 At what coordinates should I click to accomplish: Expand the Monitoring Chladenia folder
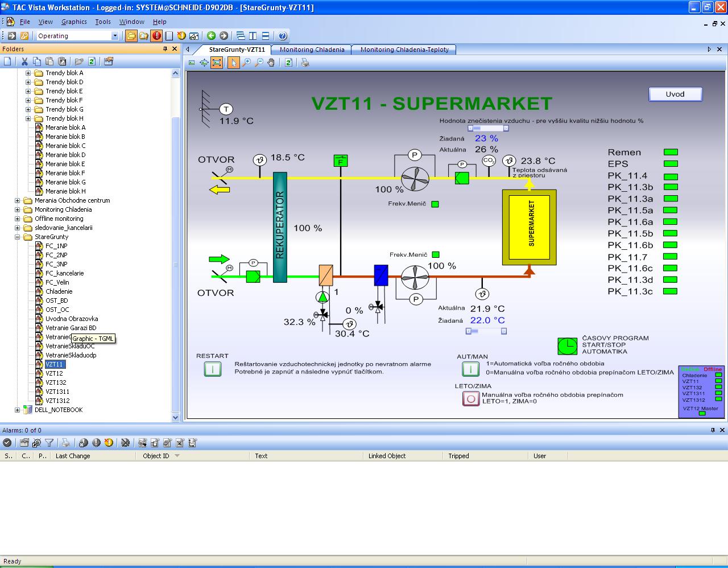coord(17,209)
